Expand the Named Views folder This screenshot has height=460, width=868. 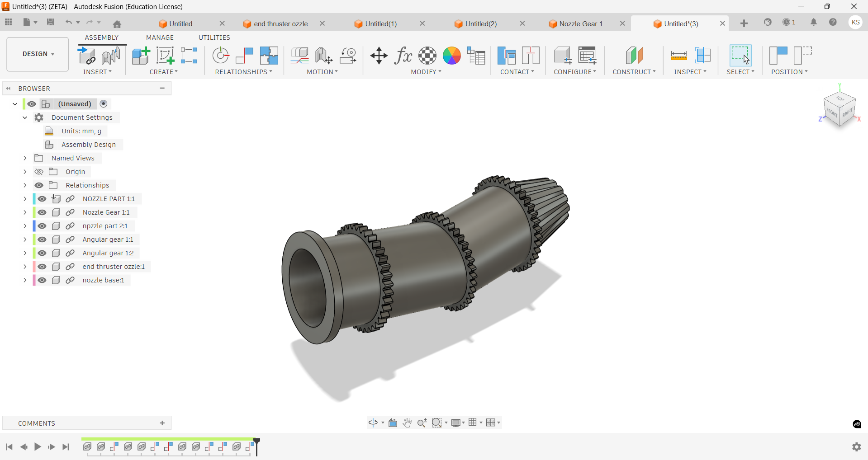click(25, 158)
